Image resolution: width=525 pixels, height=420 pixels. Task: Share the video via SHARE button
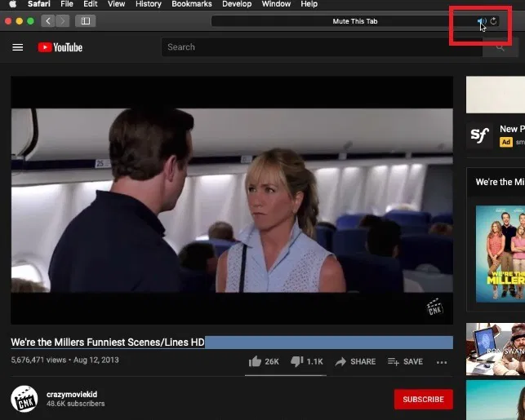tap(355, 361)
